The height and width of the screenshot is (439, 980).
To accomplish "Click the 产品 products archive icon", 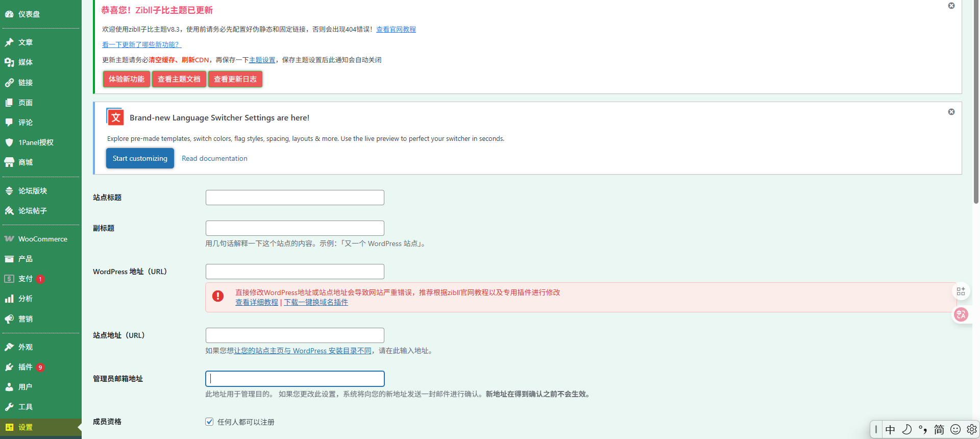I will 9,259.
